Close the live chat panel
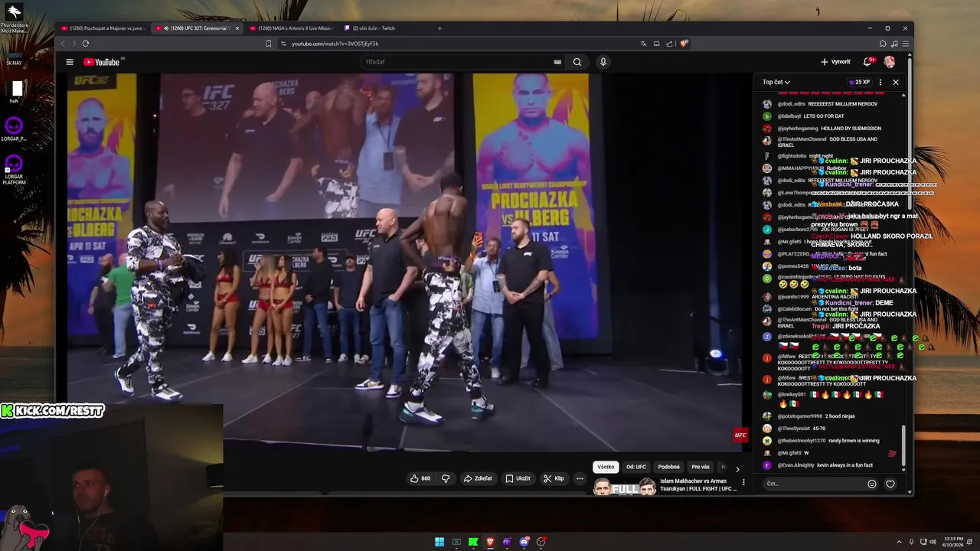 tap(896, 82)
